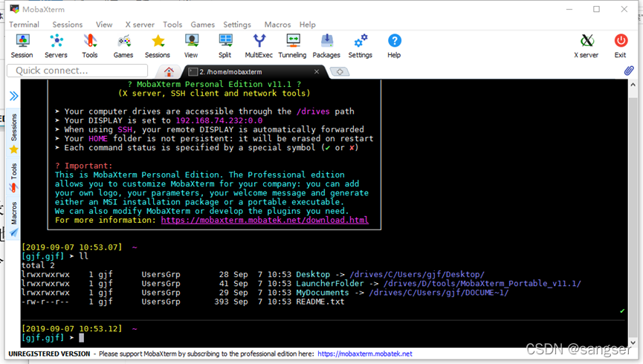The height and width of the screenshot is (364, 643).
Task: Expand the sidebar with double chevron
Action: 14,96
